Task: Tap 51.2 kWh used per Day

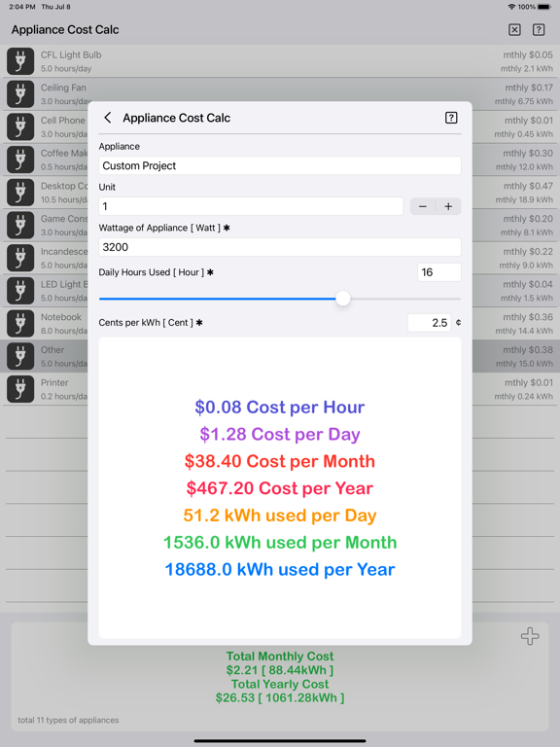Action: pyautogui.click(x=280, y=516)
